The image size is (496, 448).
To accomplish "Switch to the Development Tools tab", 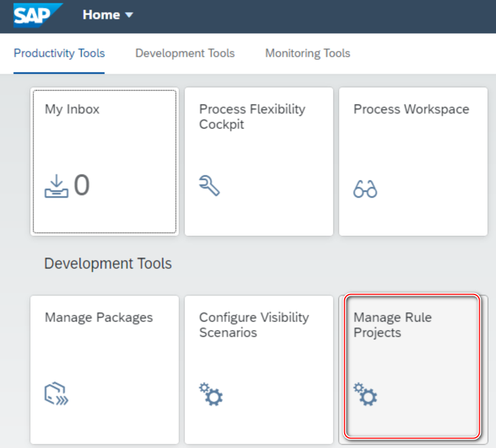I will [x=185, y=53].
